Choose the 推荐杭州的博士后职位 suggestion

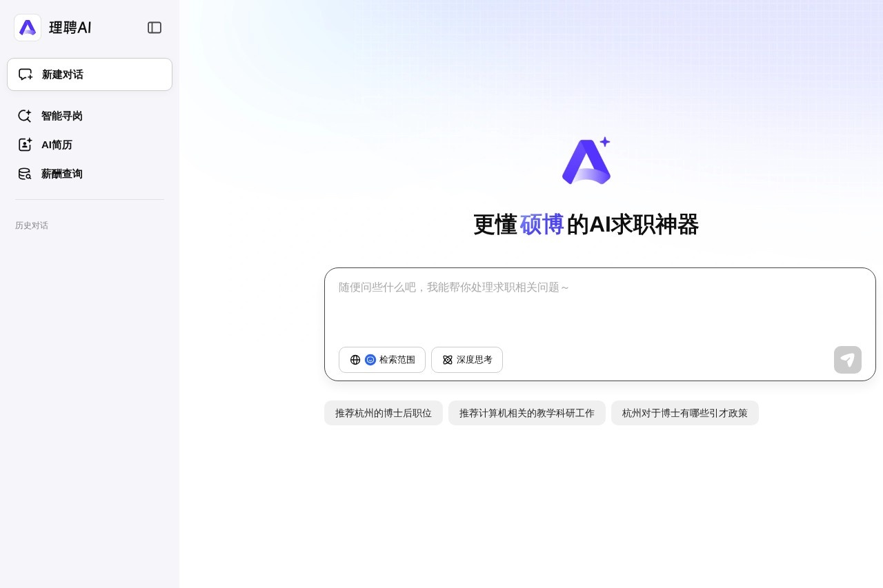pyautogui.click(x=384, y=413)
